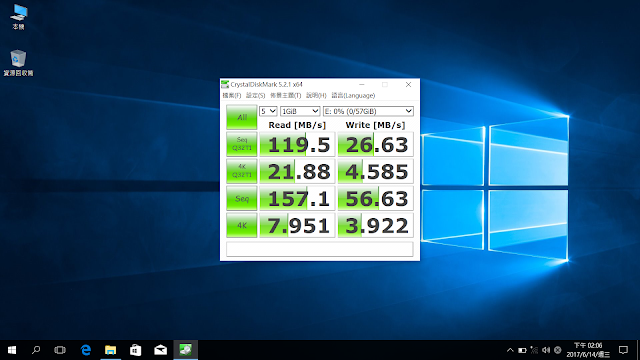Select the Recycle Bin desktop icon
This screenshot has height=360, width=640.
pos(18,63)
